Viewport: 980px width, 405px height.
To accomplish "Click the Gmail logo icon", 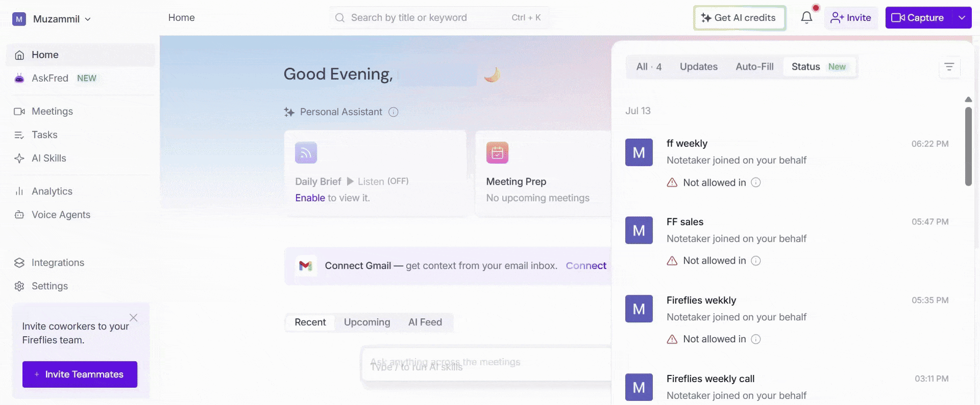I will click(x=306, y=266).
